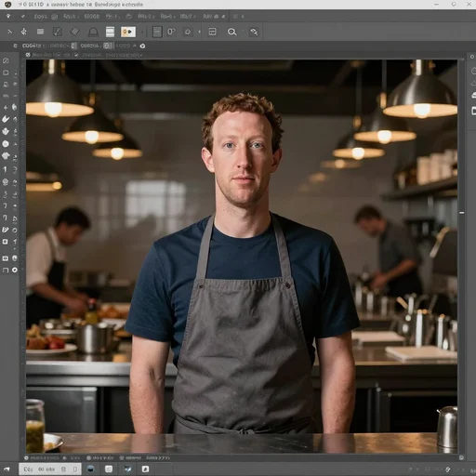This screenshot has height=476, width=476.
Task: Open the third text menu in menu bar
Action: click(92, 17)
